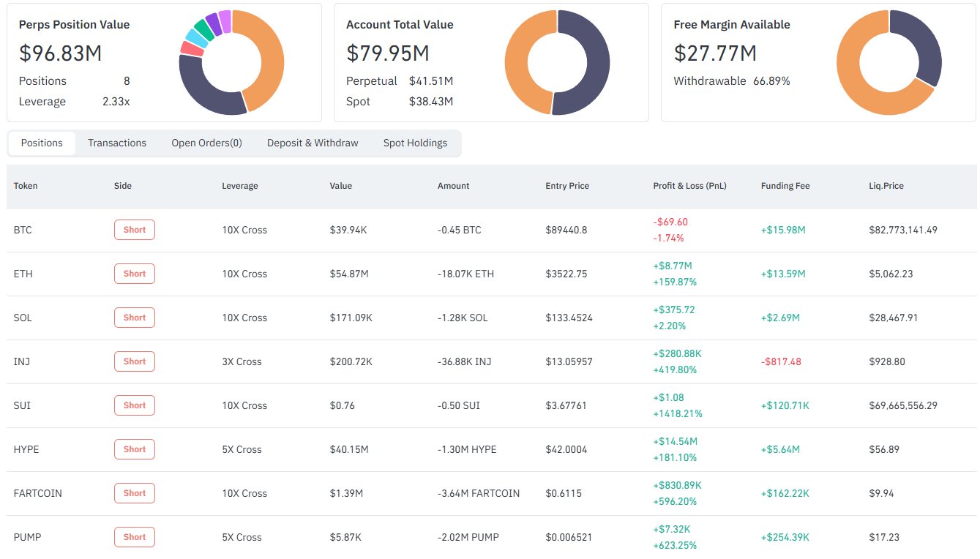Open the Open Orders(0) tab

coord(206,143)
